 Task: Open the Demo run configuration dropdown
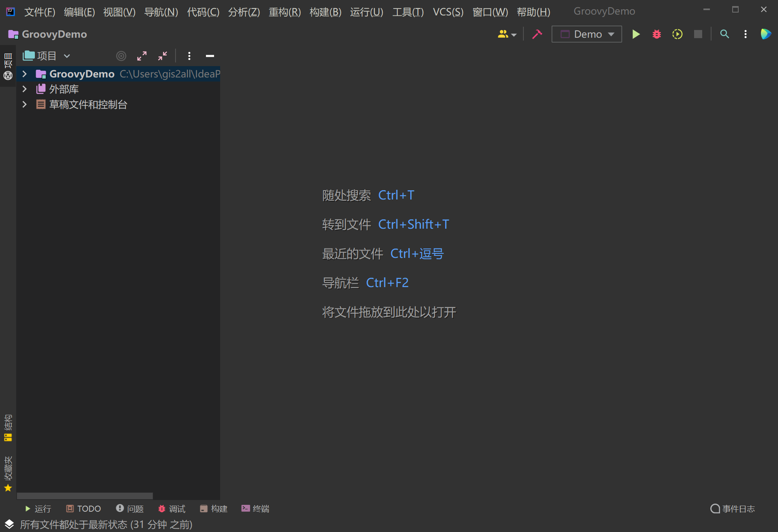click(587, 34)
